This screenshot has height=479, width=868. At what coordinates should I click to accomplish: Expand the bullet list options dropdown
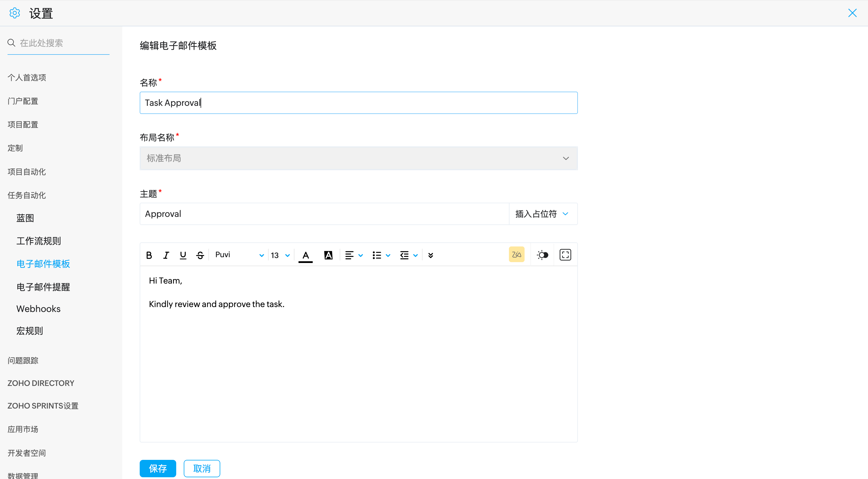tap(388, 255)
